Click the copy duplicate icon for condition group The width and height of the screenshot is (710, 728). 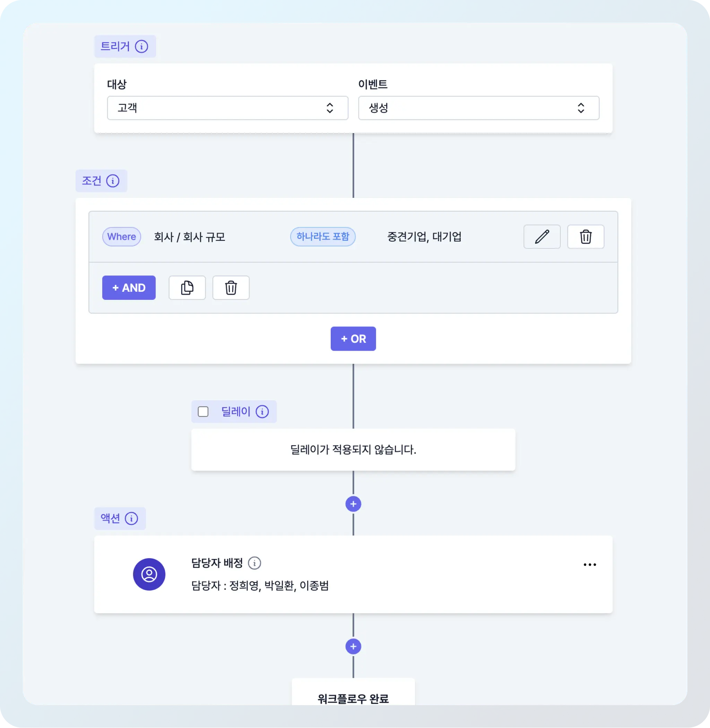pyautogui.click(x=187, y=287)
